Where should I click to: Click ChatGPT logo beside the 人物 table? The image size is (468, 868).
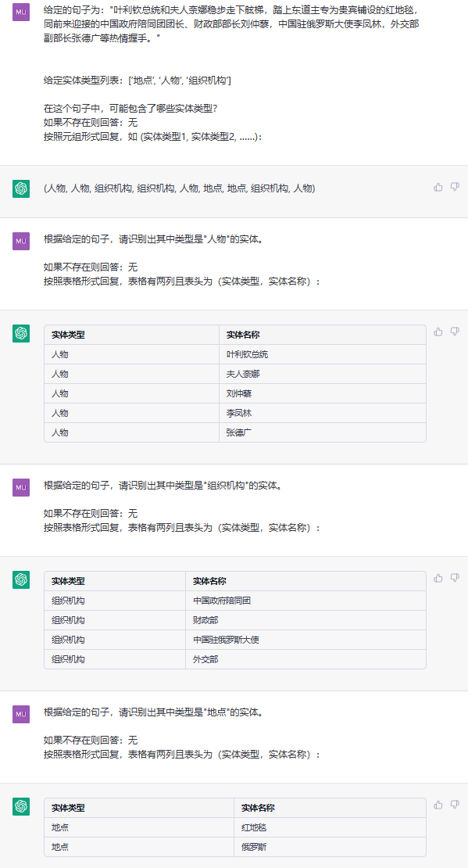click(x=21, y=333)
